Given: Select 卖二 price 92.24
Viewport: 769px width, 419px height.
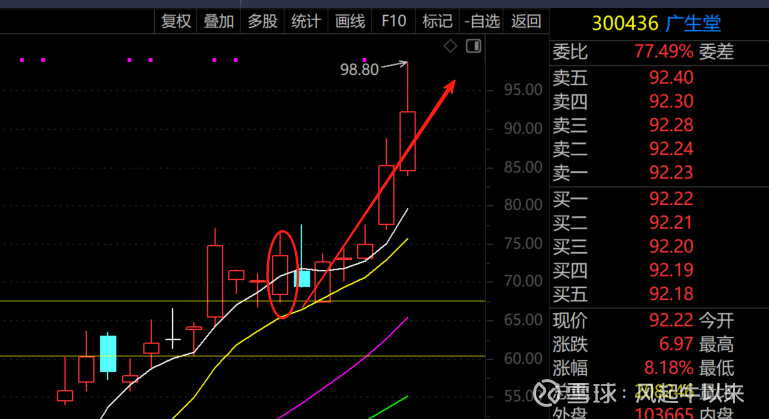Looking at the screenshot, I should click(x=671, y=149).
